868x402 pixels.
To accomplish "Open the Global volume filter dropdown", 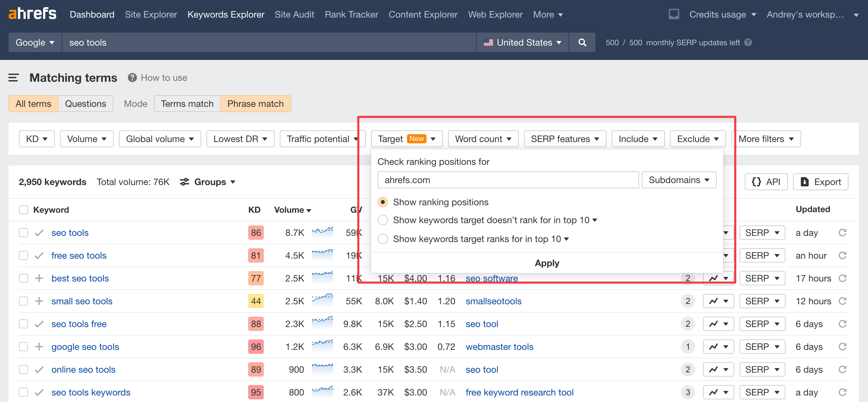I will pyautogui.click(x=160, y=139).
